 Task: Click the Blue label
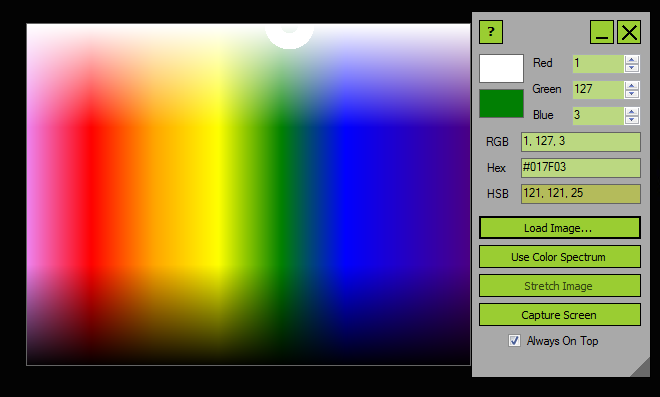click(x=543, y=115)
